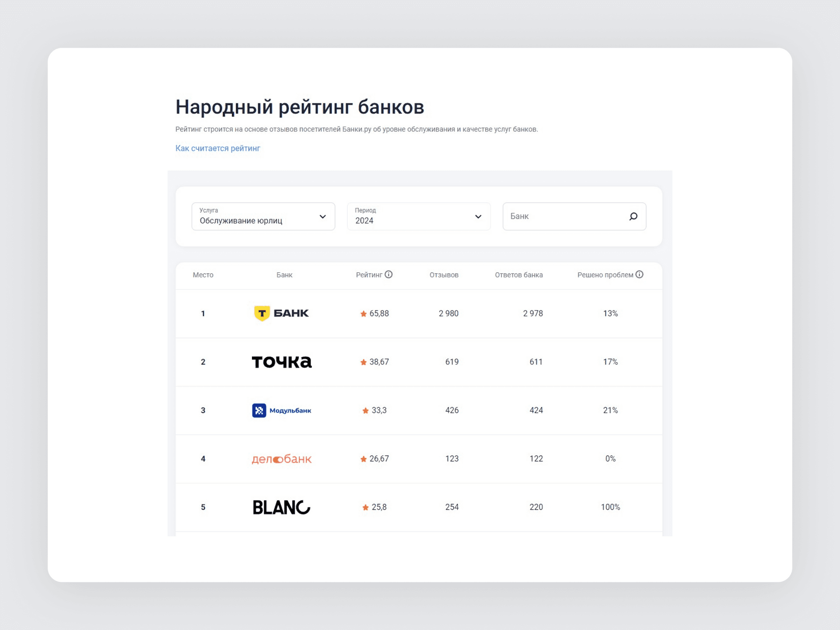Click the rating value 65,88
This screenshot has width=840, height=630.
tap(379, 313)
